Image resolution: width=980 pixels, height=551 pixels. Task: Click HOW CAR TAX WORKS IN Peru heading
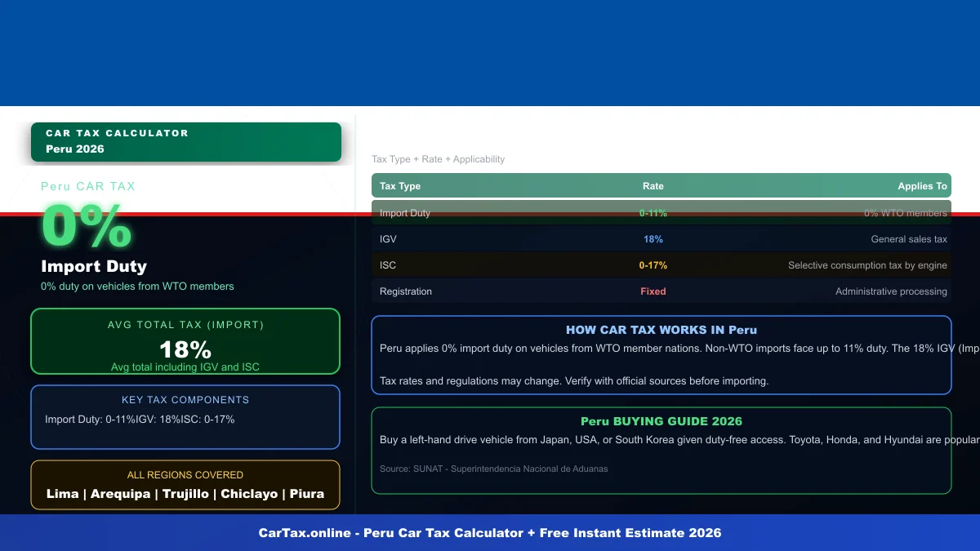coord(661,331)
